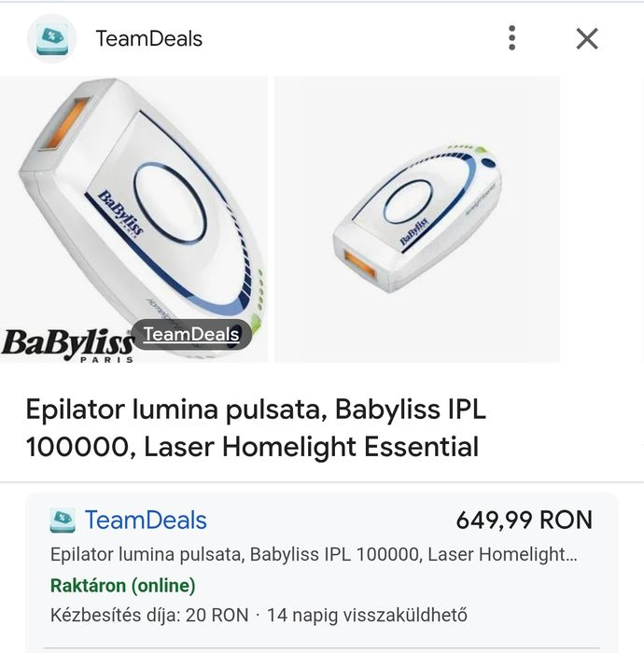Close the TeamDeals product panel

tap(586, 38)
